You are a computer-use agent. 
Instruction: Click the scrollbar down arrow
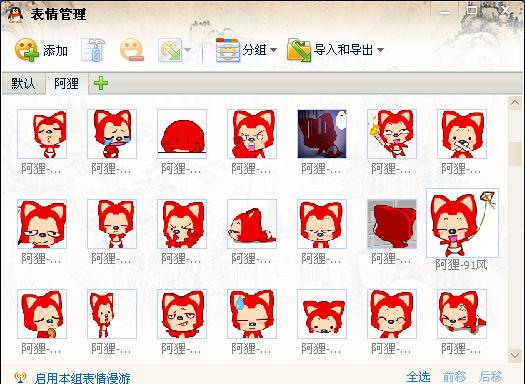click(x=515, y=356)
